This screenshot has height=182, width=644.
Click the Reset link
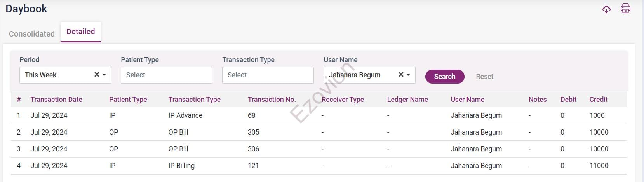click(x=484, y=77)
